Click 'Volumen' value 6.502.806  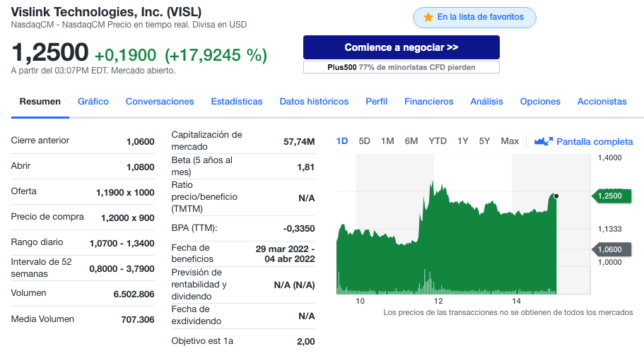pos(134,294)
